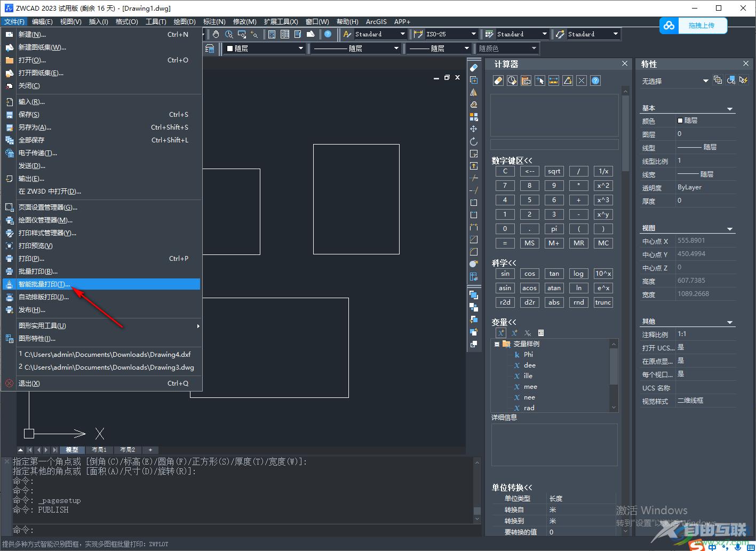756x551 pixels.
Task: Click calculator Clear History icon
Action: tap(512, 81)
